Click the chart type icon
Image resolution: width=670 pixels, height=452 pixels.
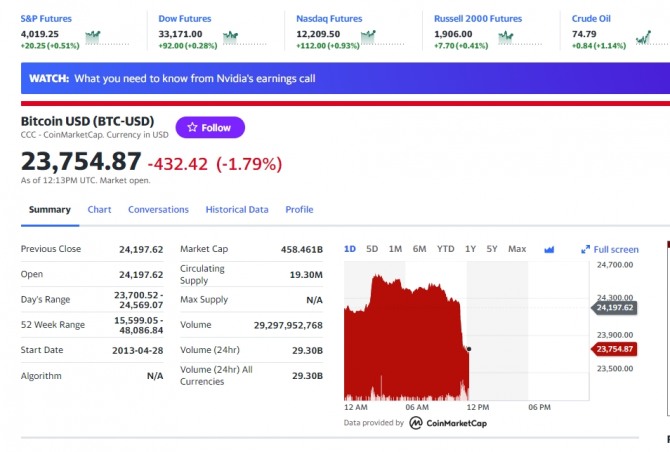pyautogui.click(x=549, y=249)
